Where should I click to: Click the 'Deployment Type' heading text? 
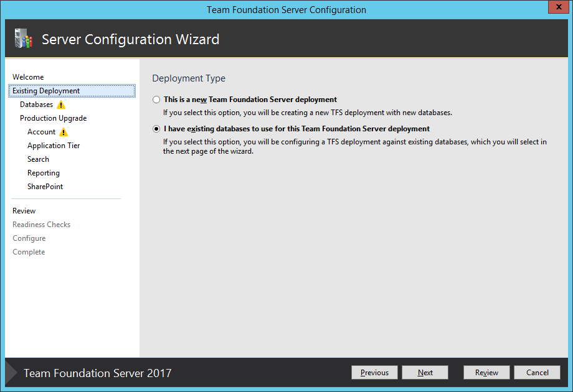coord(189,78)
